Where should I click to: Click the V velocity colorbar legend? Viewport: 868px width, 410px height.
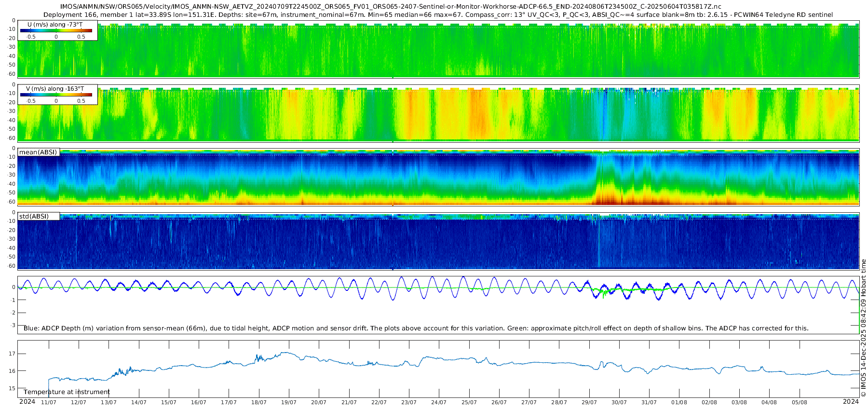57,95
